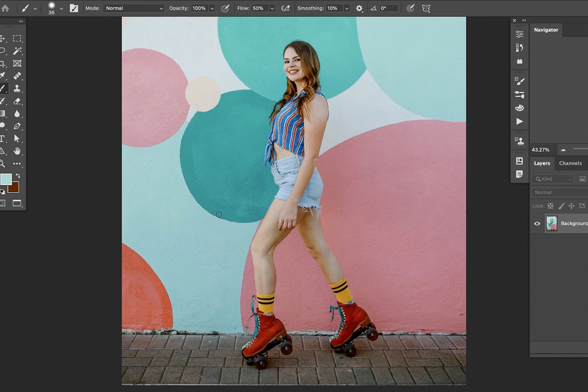Open the Swatches palette panel icon

[520, 108]
